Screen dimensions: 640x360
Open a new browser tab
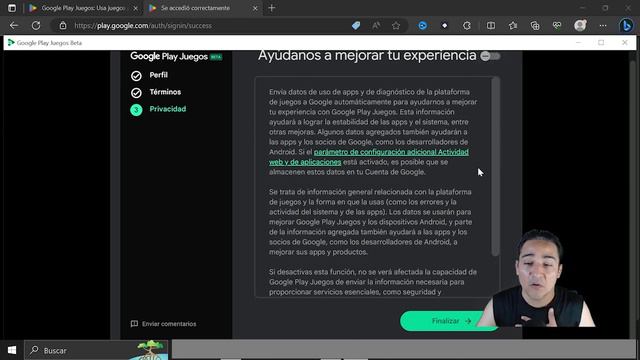pyautogui.click(x=271, y=8)
